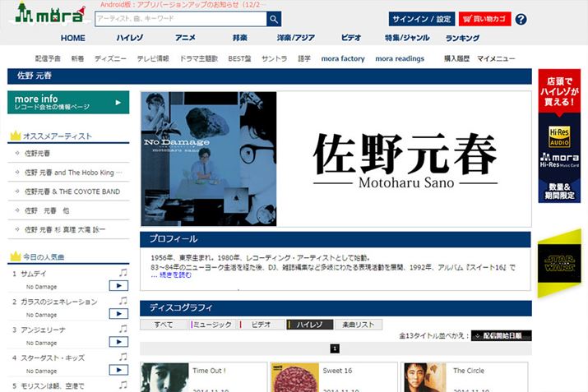The height and width of the screenshot is (392, 588).
Task: Select recommended artist 佐野元春
Action: pos(37,153)
